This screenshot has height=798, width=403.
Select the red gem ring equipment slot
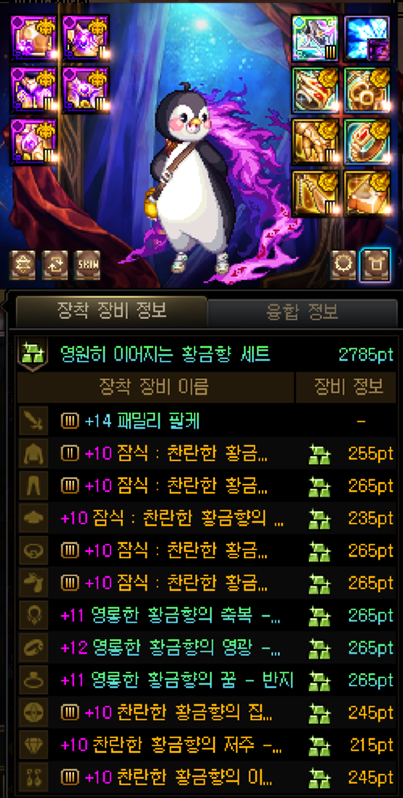[367, 141]
